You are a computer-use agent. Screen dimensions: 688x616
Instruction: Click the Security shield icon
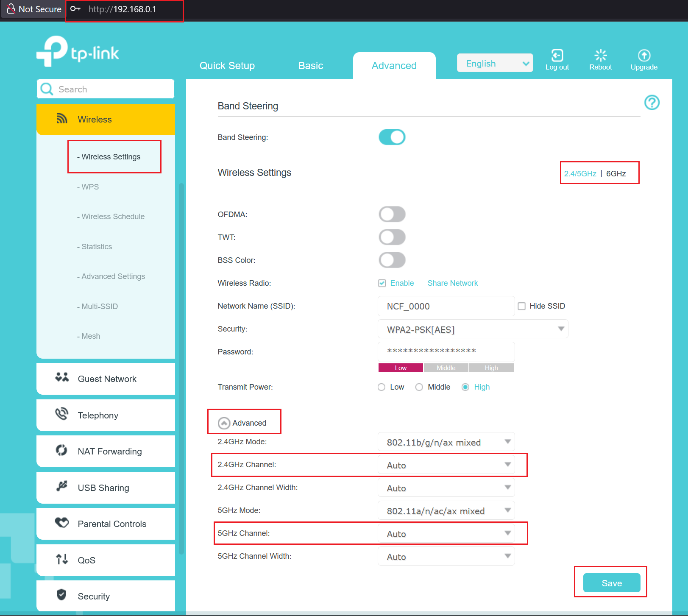(x=62, y=595)
